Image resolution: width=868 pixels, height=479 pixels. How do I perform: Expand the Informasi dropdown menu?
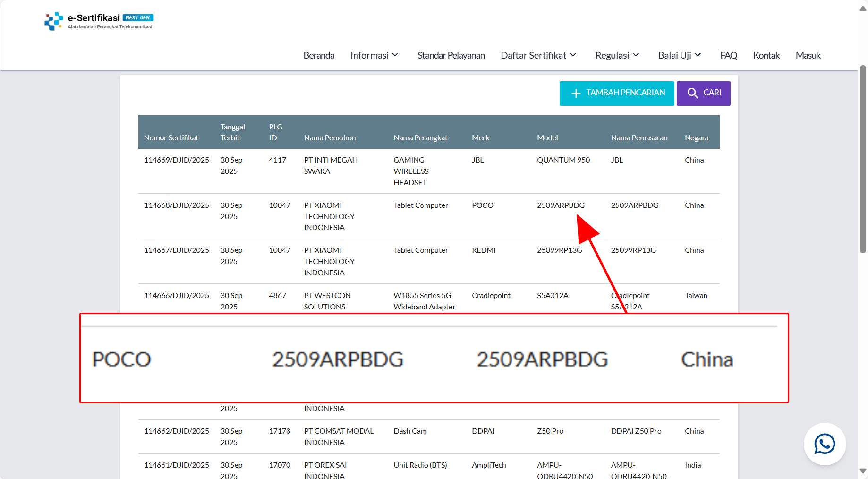point(374,55)
